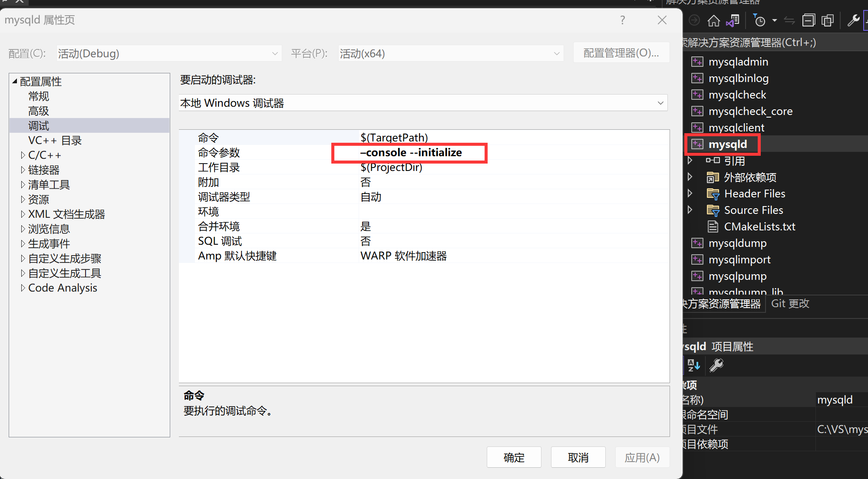Select the 调试 tab in configuration properties
The height and width of the screenshot is (479, 868).
(x=38, y=126)
